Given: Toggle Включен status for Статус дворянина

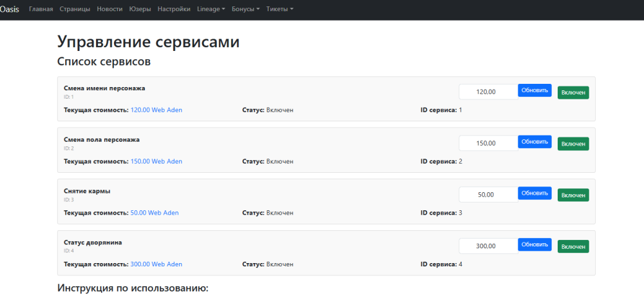Looking at the screenshot, I should pos(573,246).
